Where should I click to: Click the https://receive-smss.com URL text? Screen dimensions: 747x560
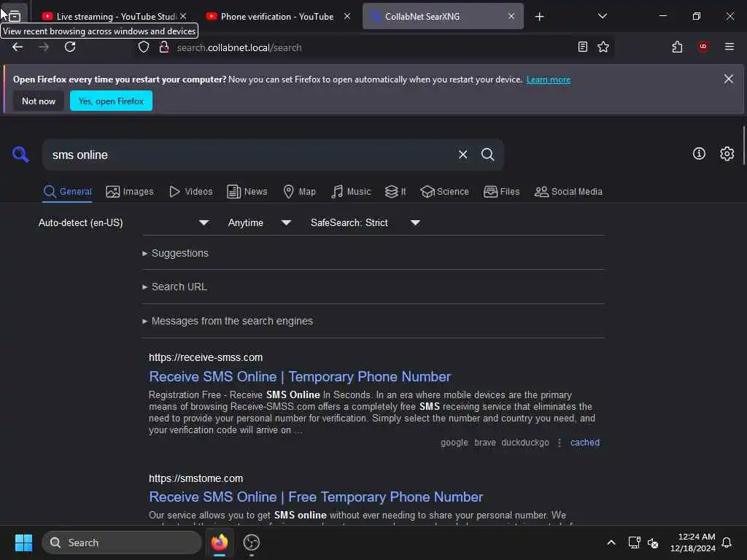205,357
